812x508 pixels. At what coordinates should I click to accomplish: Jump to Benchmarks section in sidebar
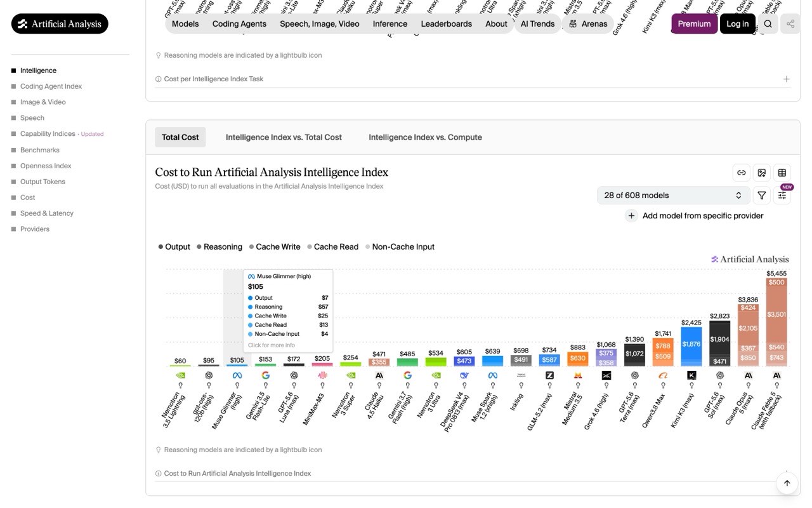tap(39, 150)
